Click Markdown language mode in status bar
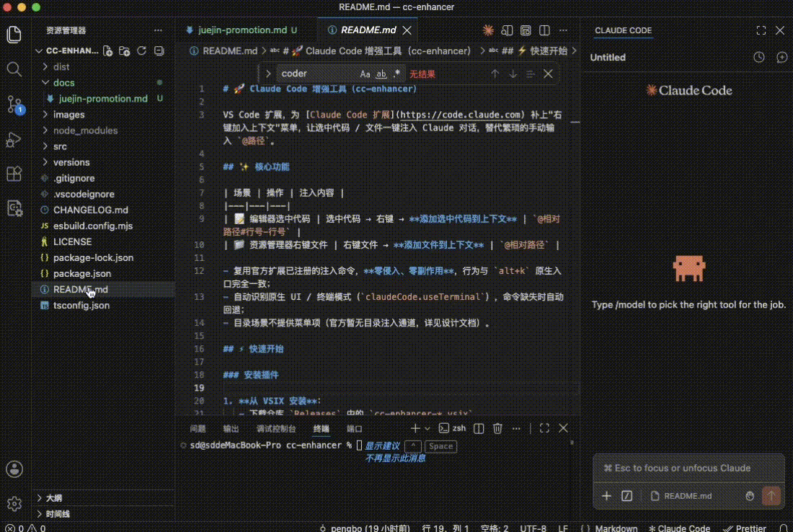 tap(616, 528)
